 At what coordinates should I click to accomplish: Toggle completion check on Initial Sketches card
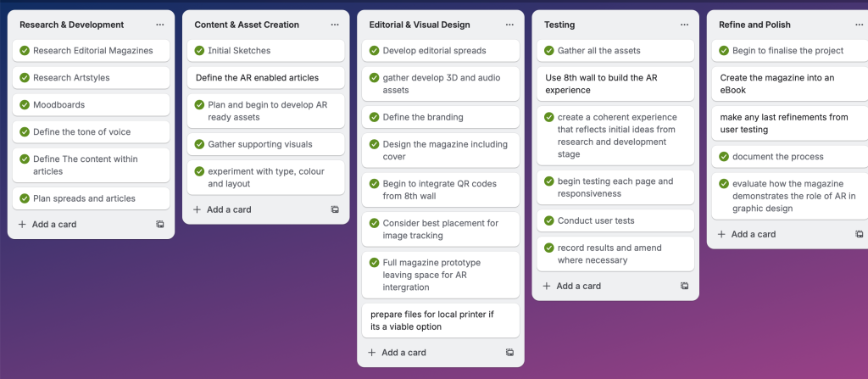[198, 51]
